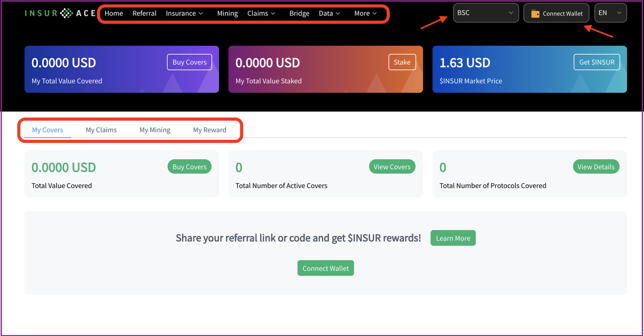The height and width of the screenshot is (336, 644).
Task: Click the green 0.0000 USD value
Action: tap(64, 167)
